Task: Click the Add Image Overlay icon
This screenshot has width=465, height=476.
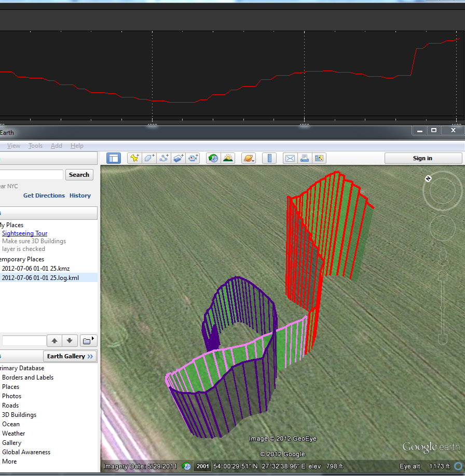Action: [179, 158]
